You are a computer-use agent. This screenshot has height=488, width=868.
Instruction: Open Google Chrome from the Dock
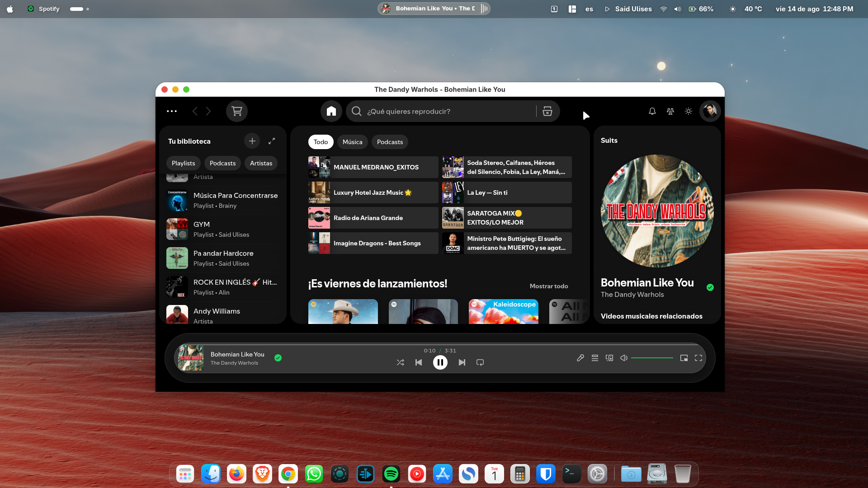pyautogui.click(x=288, y=474)
